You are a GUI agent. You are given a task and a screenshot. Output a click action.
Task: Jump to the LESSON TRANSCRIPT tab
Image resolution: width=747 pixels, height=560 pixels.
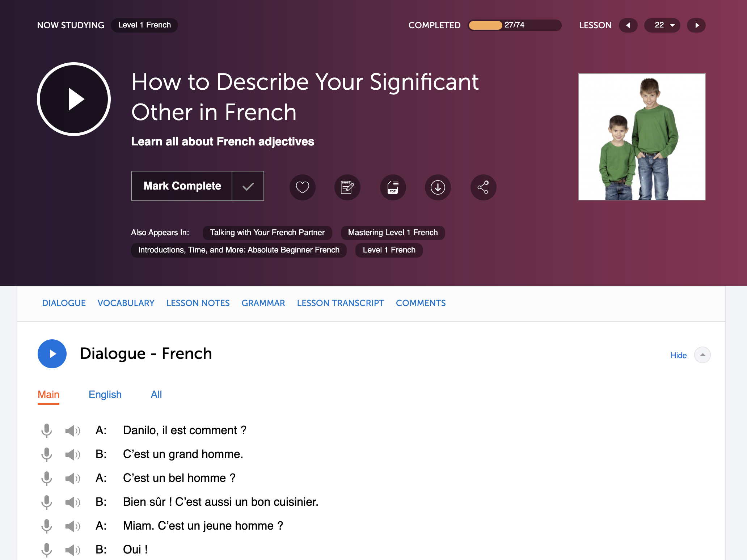(x=340, y=303)
